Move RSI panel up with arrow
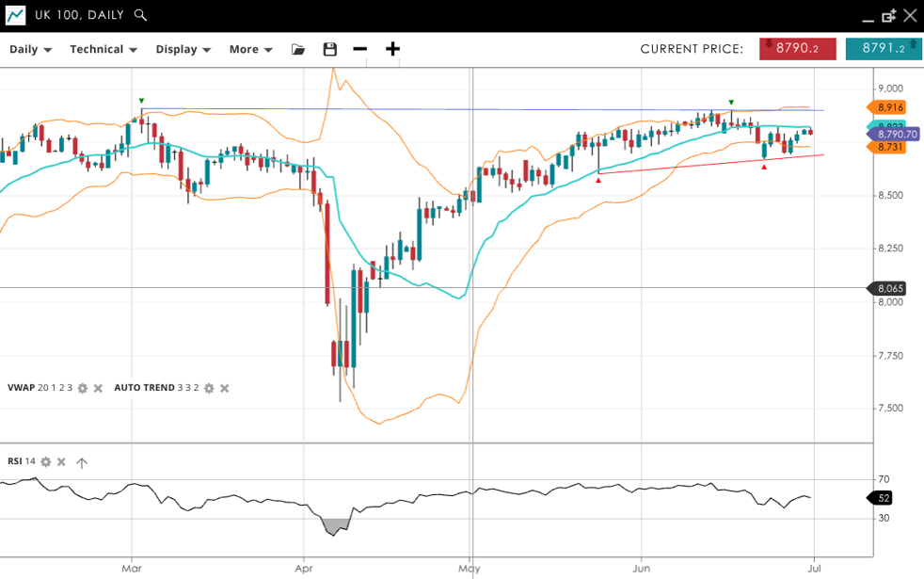Viewport: 924px width, 579px height. (82, 462)
